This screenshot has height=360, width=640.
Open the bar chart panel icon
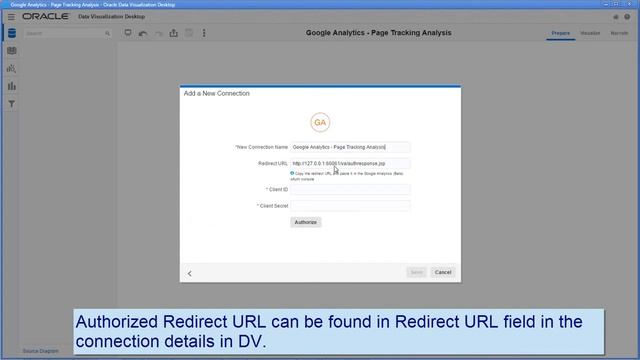click(12, 86)
